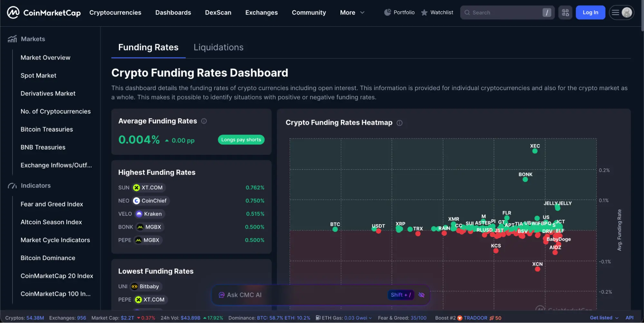Click the Cryptos 54.38M count
The width and height of the screenshot is (644, 323).
click(35, 318)
